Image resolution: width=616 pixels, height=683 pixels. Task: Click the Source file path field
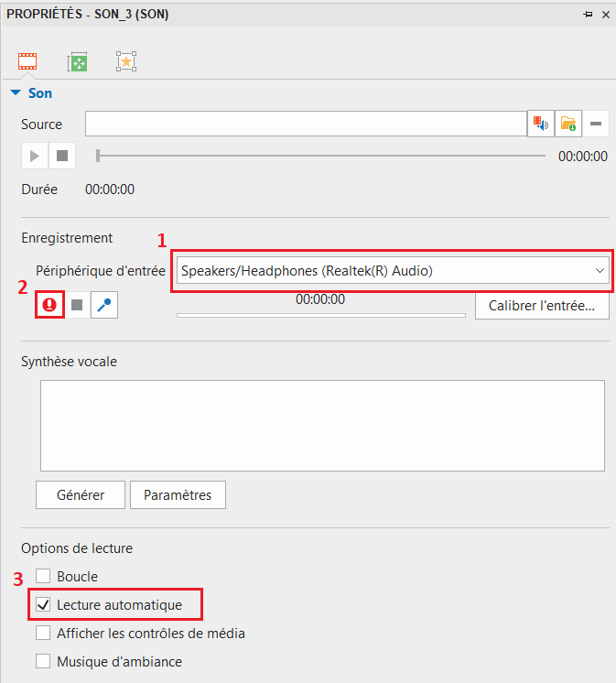[x=305, y=124]
